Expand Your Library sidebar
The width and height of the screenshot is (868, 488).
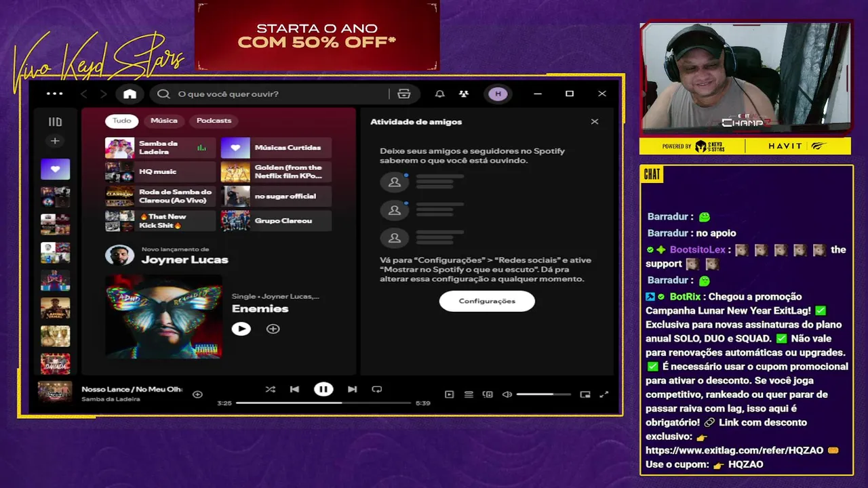(x=55, y=122)
